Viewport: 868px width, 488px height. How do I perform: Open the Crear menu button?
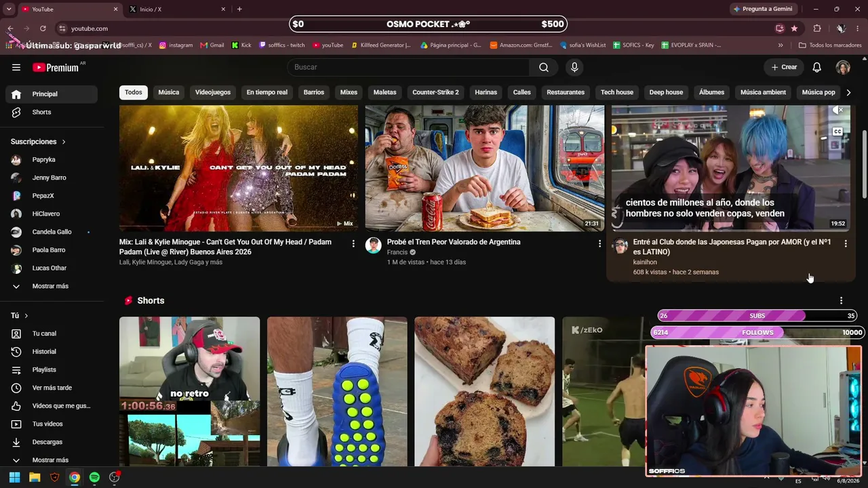(784, 67)
